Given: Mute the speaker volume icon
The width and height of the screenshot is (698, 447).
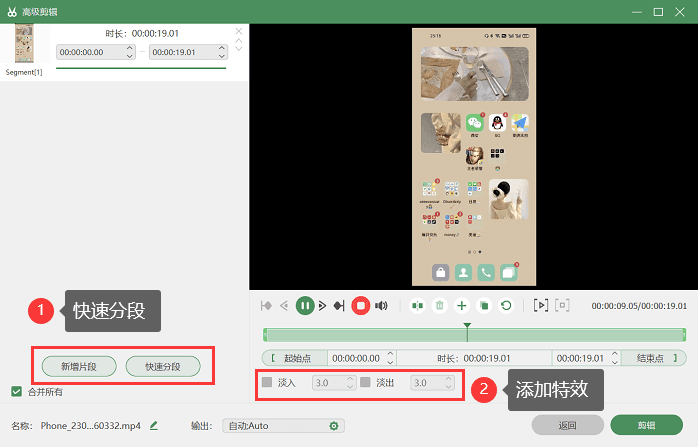Looking at the screenshot, I should pos(381,306).
